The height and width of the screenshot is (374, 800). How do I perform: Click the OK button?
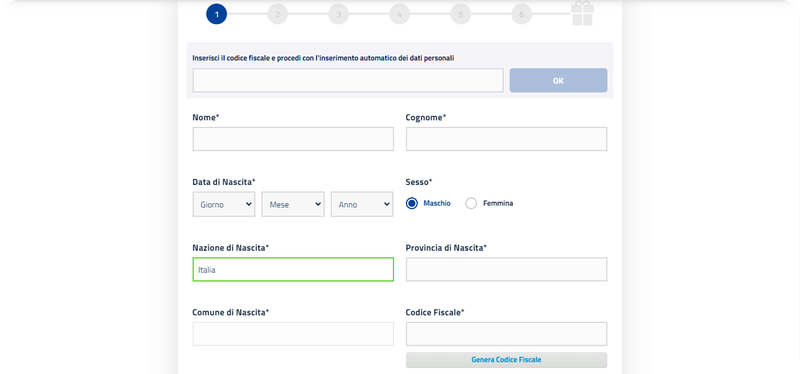(x=558, y=81)
